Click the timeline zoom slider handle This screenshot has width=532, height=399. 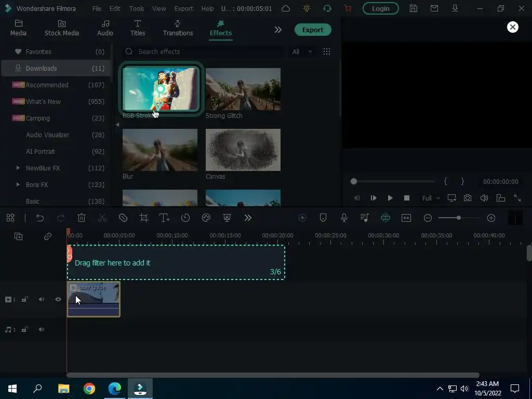click(x=459, y=218)
